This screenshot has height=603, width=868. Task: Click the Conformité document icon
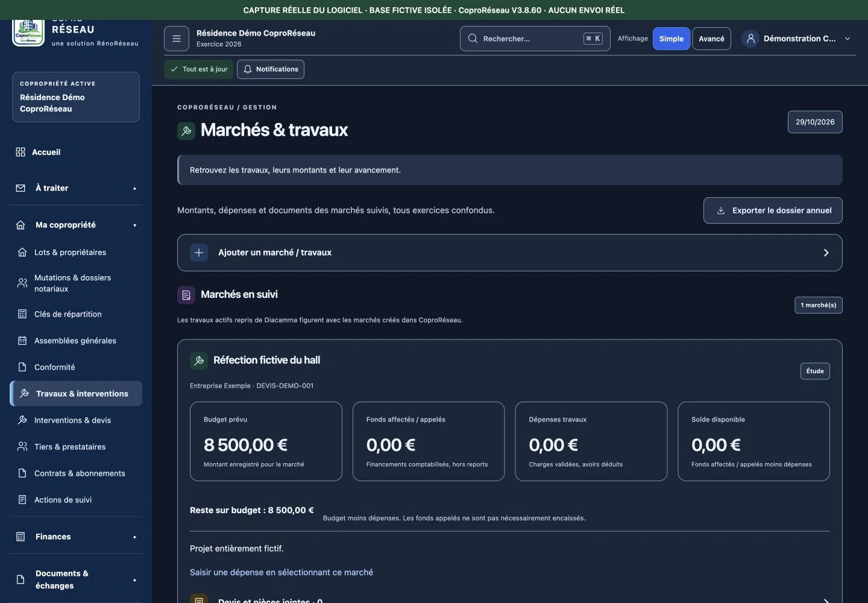click(x=22, y=367)
